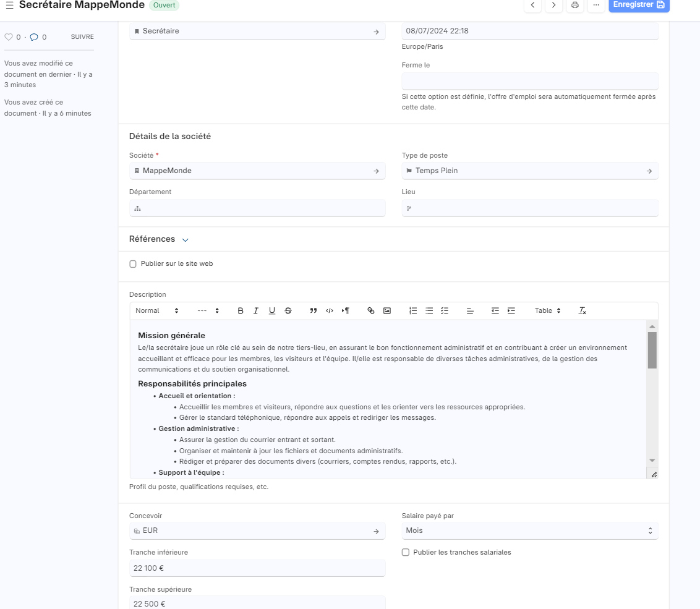Open the three-dots menu at the top

point(596,5)
